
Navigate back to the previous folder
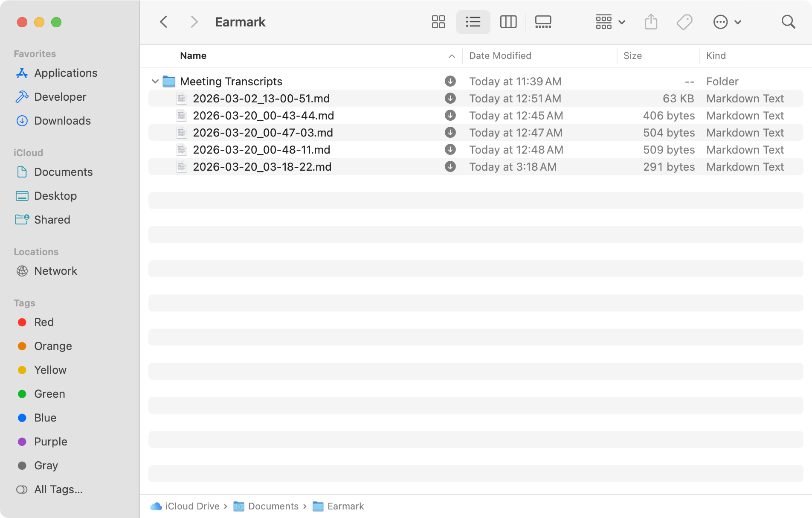pyautogui.click(x=163, y=21)
